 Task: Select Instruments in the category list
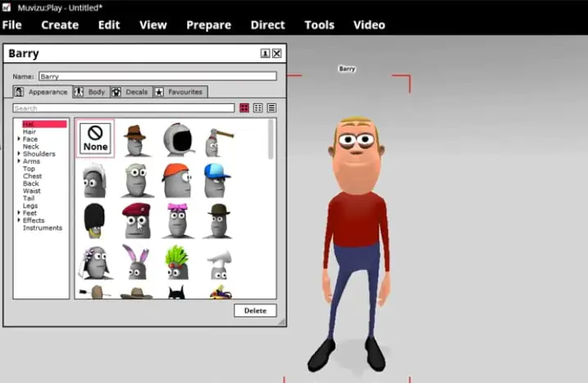pos(42,228)
